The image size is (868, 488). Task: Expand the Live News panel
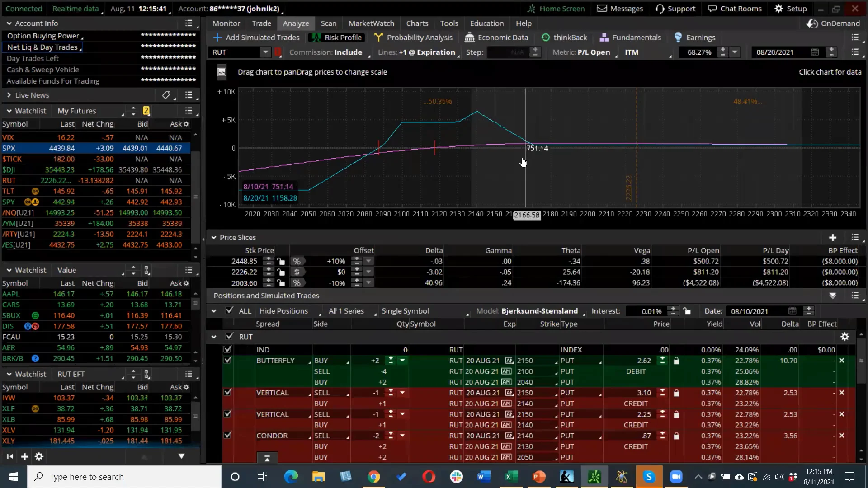pyautogui.click(x=9, y=95)
